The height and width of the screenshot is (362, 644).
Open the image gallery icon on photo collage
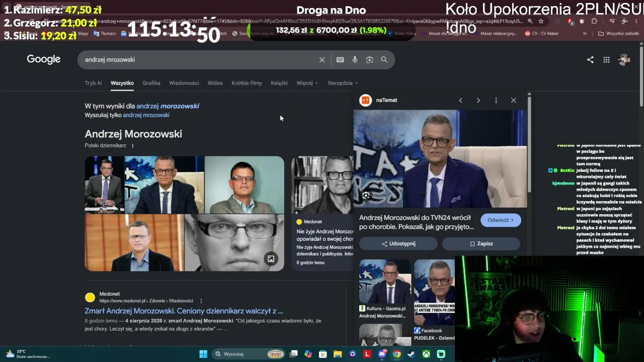[271, 259]
